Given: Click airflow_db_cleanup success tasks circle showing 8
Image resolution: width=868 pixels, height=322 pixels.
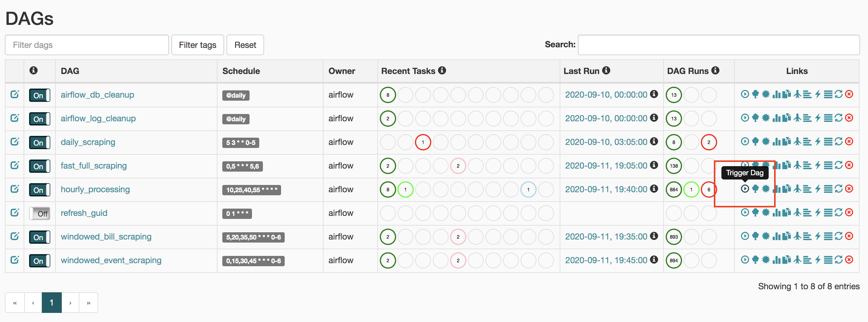Looking at the screenshot, I should [388, 95].
